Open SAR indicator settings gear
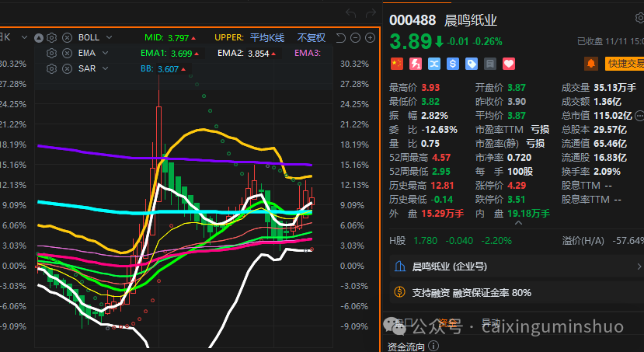This screenshot has height=352, width=644. [51, 68]
